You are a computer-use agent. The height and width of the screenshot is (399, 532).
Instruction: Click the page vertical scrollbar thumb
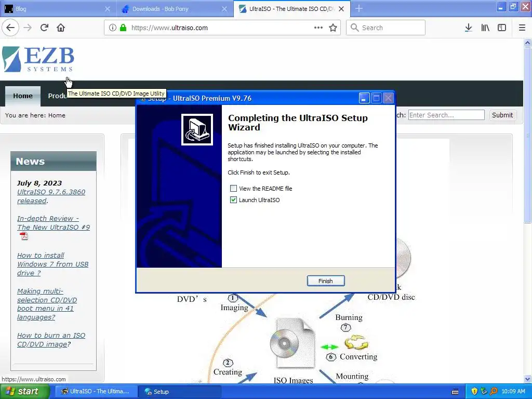point(527,135)
